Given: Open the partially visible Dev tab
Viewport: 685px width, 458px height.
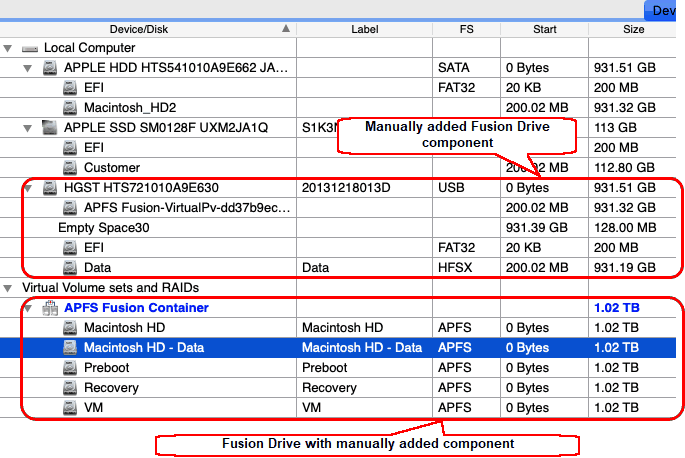Looking at the screenshot, I should [660, 10].
